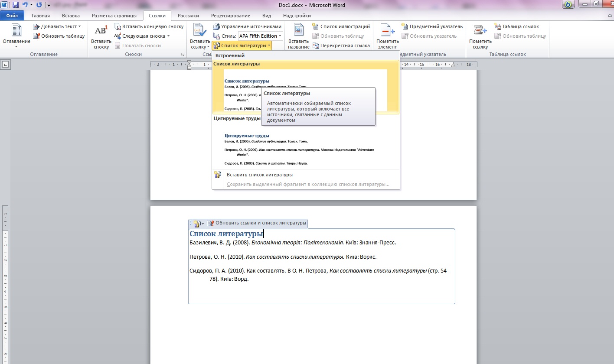Viewport: 614px width, 364px height.
Task: Click Вставить концевую сноску button
Action: click(x=149, y=26)
